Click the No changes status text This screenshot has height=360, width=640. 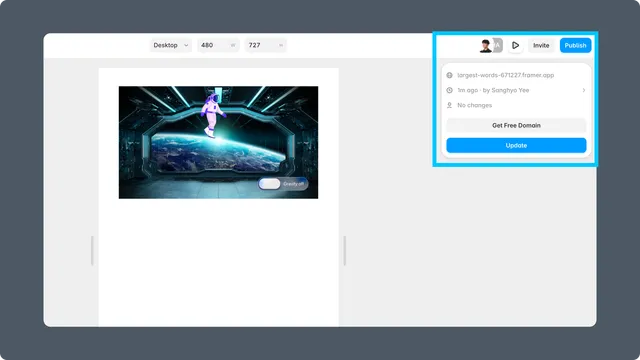pos(474,105)
